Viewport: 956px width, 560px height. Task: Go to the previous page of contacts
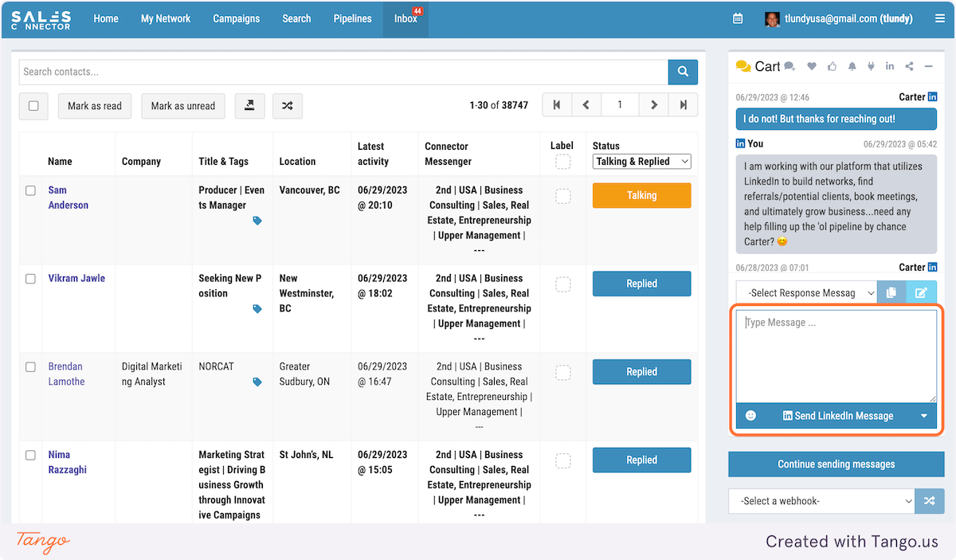586,105
